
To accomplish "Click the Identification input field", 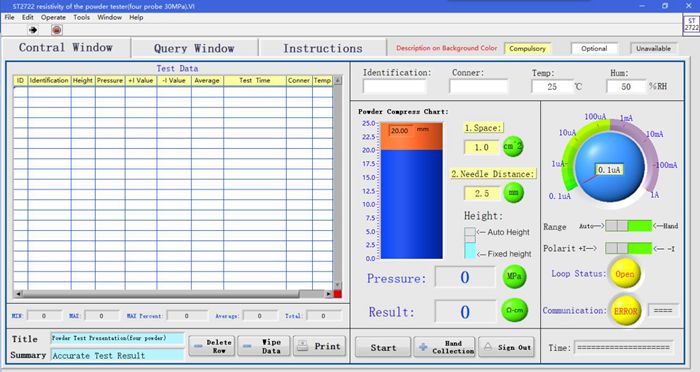I will [394, 86].
